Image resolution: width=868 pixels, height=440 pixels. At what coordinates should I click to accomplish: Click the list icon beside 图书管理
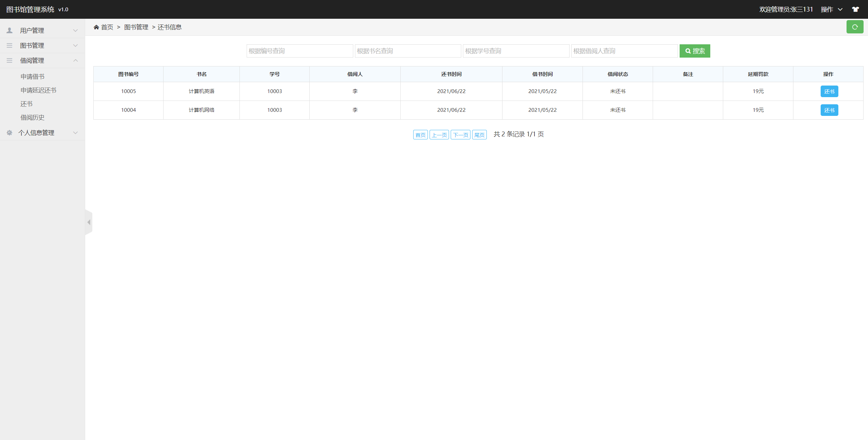[x=10, y=45]
